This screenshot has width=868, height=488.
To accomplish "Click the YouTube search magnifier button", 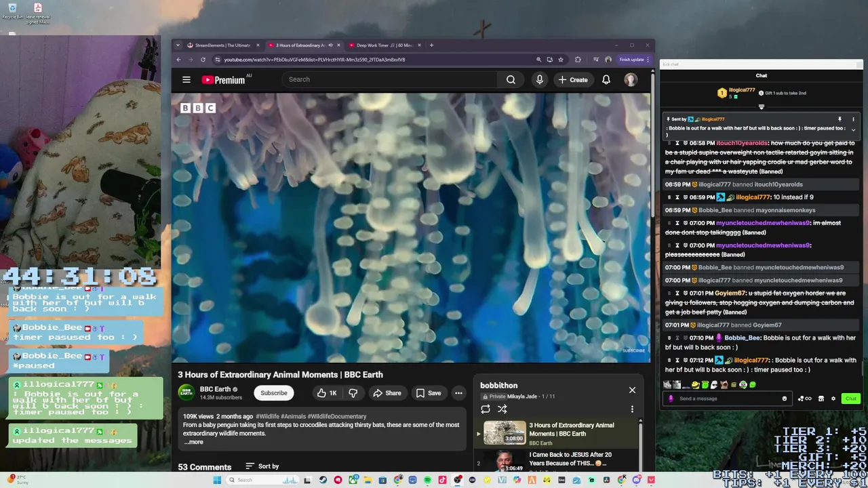I will pos(511,79).
